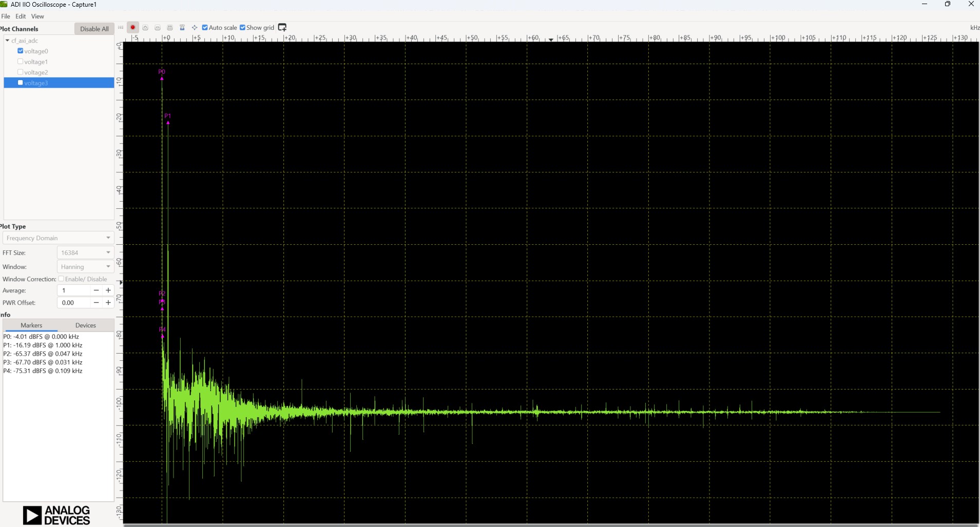The height and width of the screenshot is (527, 980).
Task: Open the FFT Size dropdown
Action: point(85,252)
